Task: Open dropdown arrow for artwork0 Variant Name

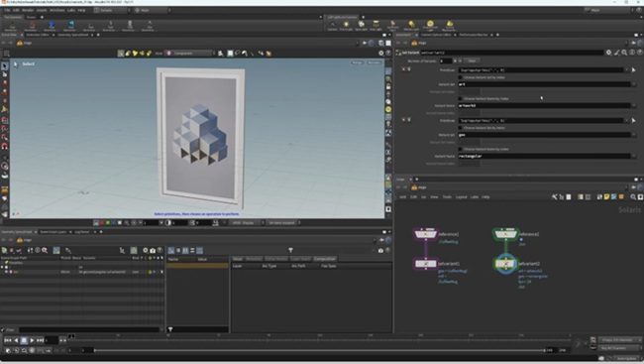Action: tap(634, 106)
